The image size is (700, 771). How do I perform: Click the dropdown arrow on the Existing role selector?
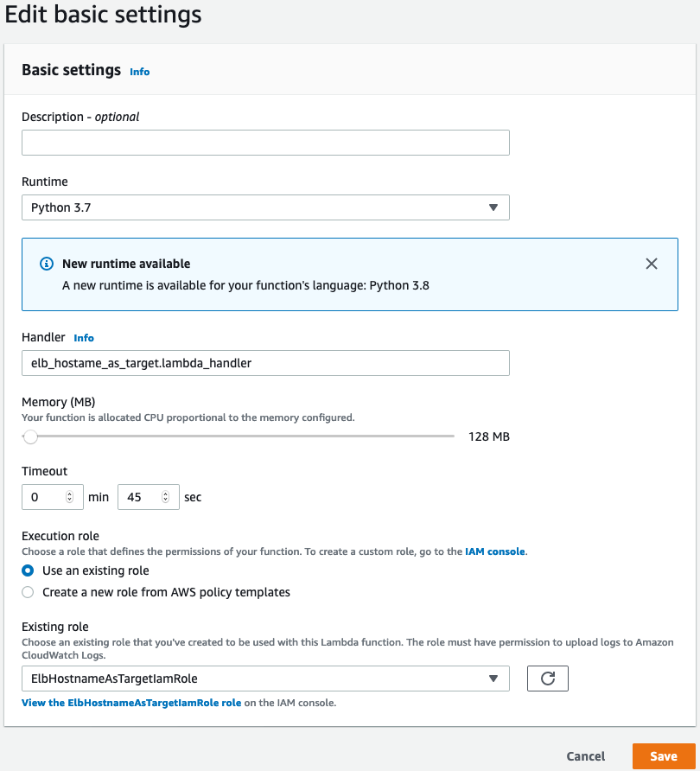493,679
